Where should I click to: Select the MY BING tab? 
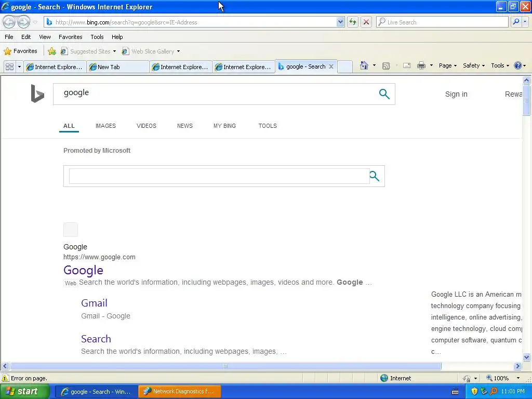click(x=224, y=126)
